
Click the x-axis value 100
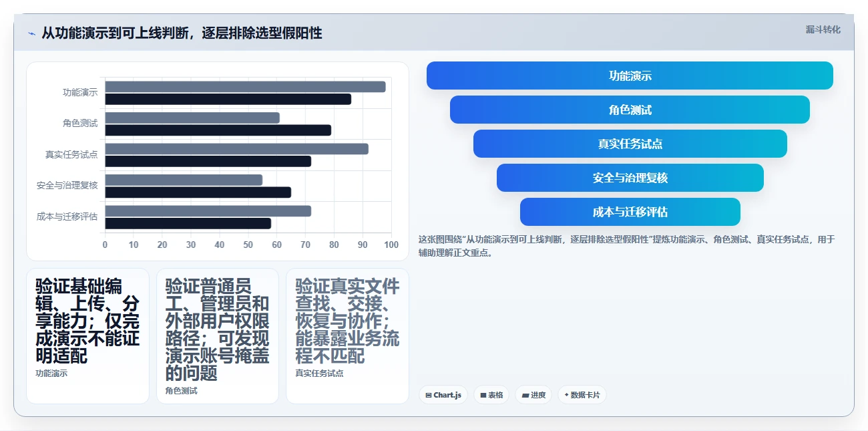391,245
